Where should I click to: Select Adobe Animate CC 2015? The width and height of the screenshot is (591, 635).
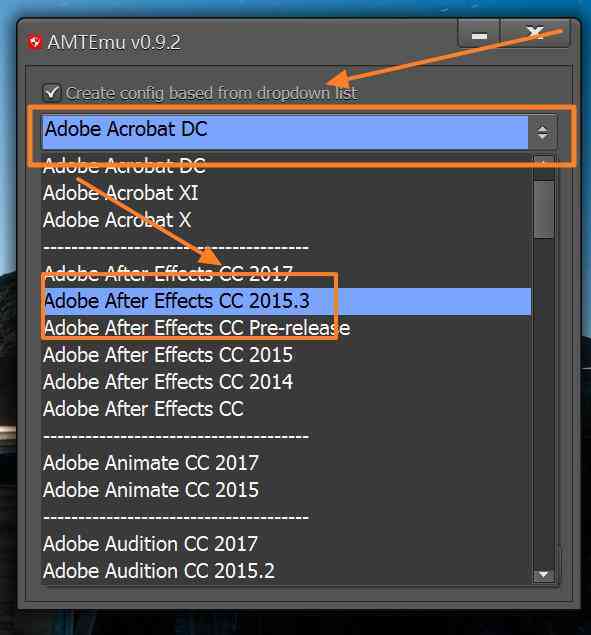pyautogui.click(x=286, y=490)
